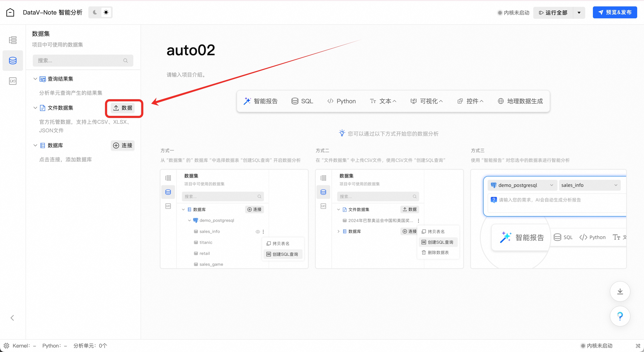Click the kernel settings gear icon

tap(6, 346)
